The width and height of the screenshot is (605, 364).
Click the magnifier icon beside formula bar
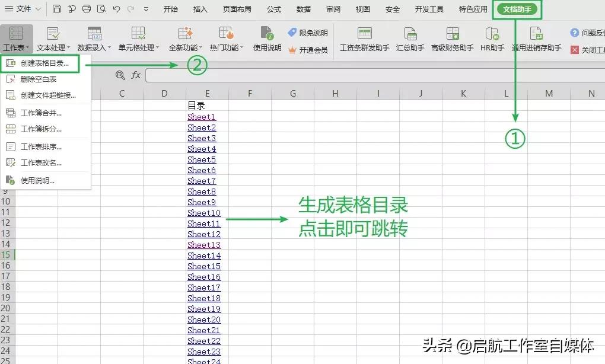[120, 75]
